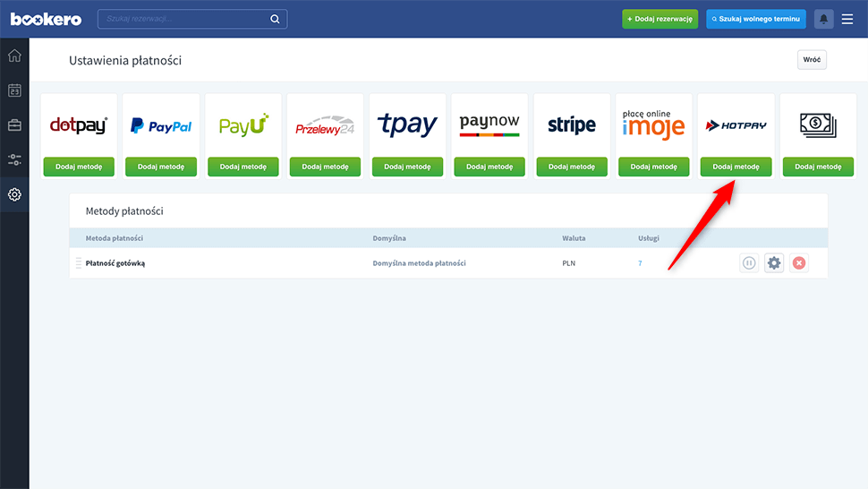Viewport: 868px width, 489px height.
Task: Click Szukaj wolnego terminu button
Action: 755,19
